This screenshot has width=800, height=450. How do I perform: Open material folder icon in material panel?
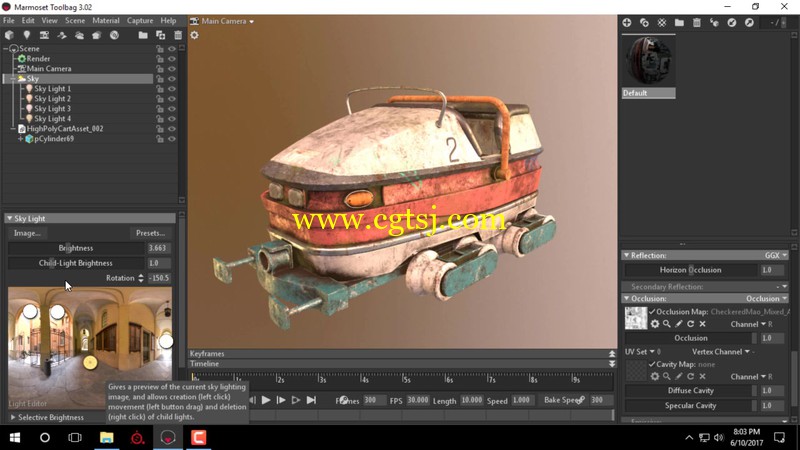point(679,22)
